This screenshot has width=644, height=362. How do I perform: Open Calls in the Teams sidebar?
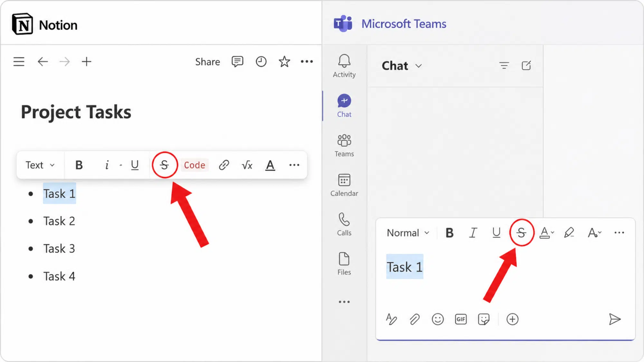344,225
